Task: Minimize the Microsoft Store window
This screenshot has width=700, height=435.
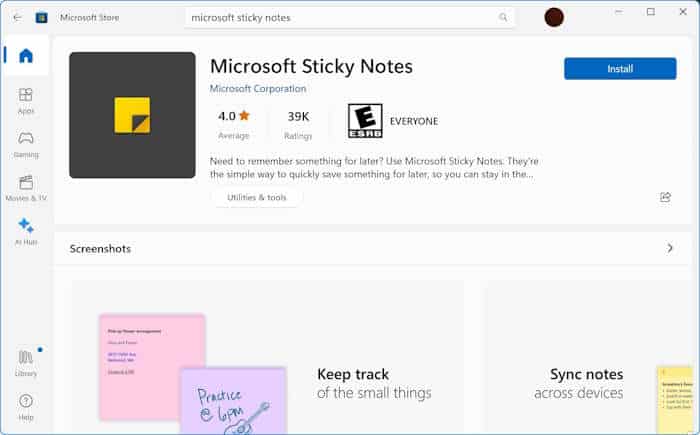Action: coord(619,12)
